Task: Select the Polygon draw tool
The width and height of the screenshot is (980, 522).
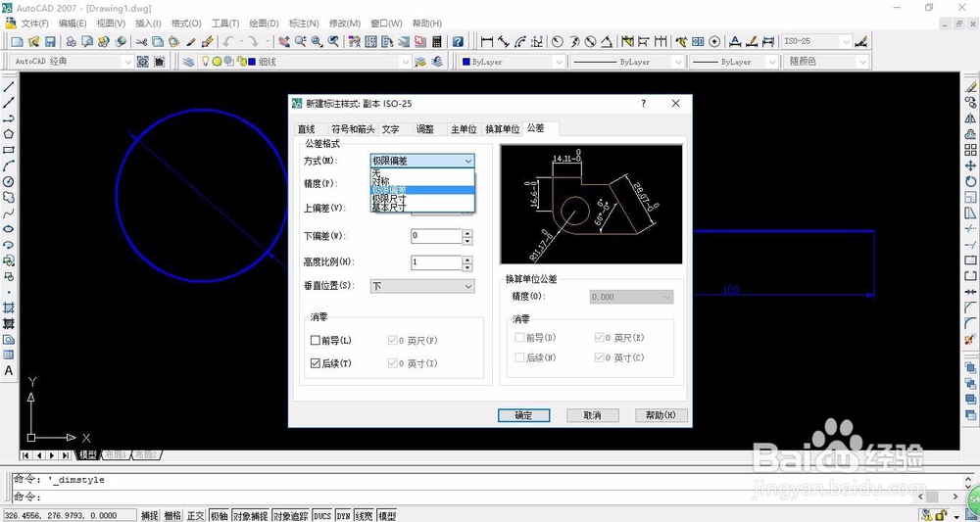Action: pos(9,134)
